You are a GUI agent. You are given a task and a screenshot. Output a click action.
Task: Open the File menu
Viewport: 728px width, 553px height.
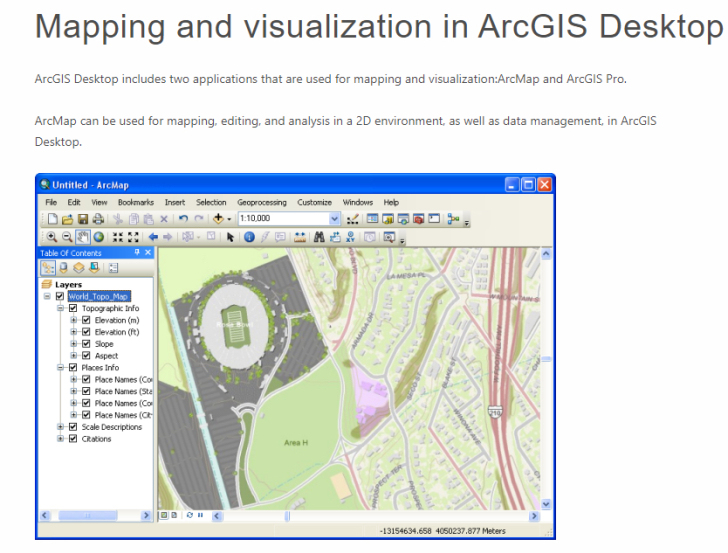pyautogui.click(x=51, y=202)
